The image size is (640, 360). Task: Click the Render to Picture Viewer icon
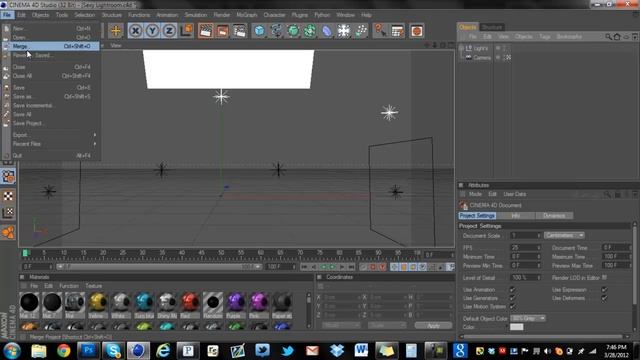coord(222,31)
